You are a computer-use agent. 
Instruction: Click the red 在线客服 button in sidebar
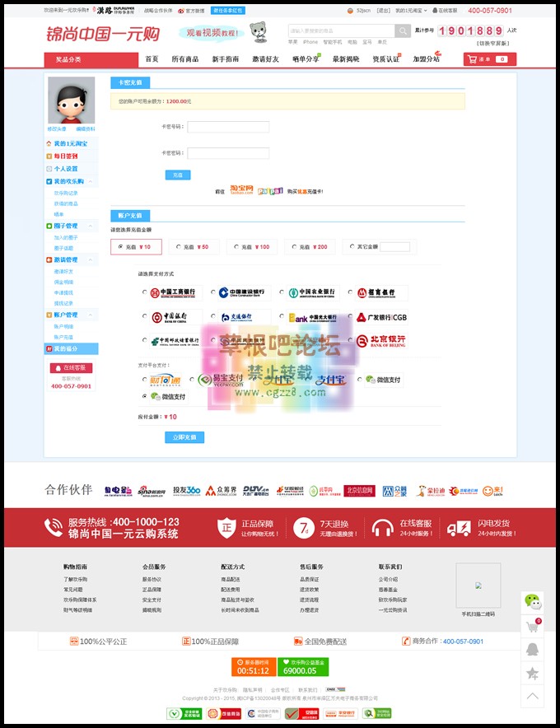71,368
